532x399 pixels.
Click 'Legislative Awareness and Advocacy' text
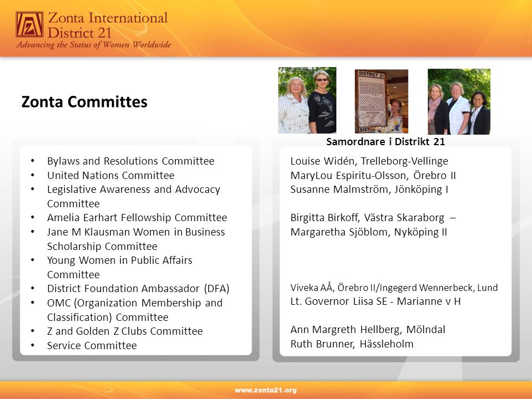134,190
